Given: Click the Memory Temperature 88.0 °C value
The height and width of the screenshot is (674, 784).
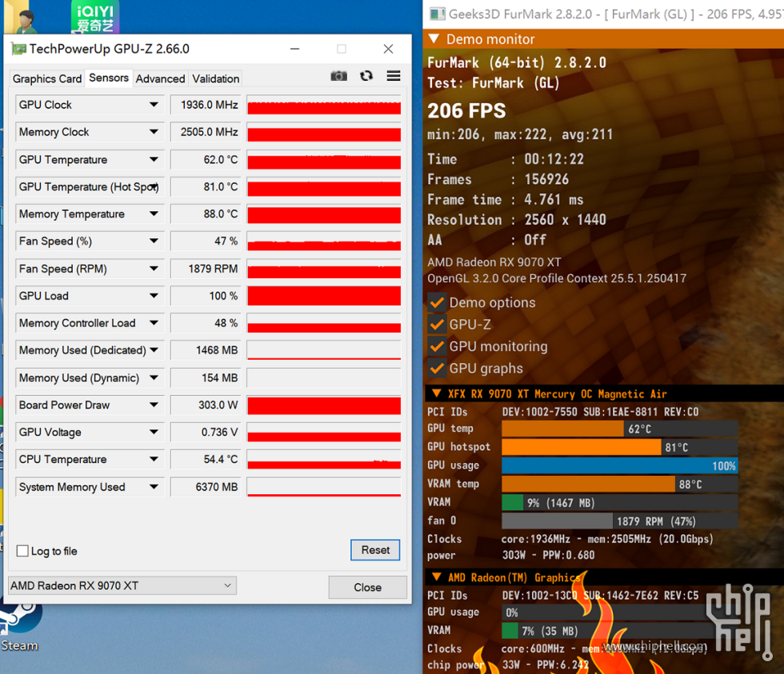Looking at the screenshot, I should pyautogui.click(x=206, y=213).
